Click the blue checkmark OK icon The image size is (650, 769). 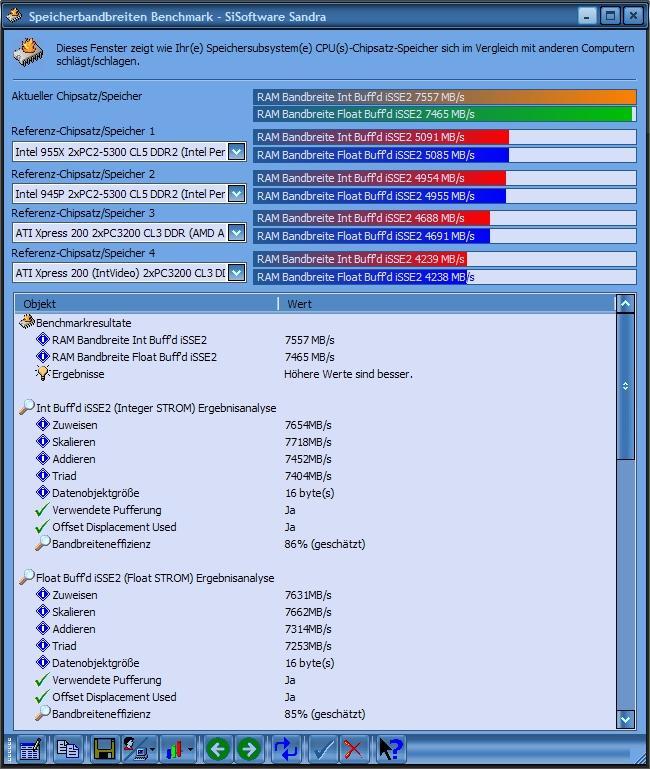pyautogui.click(x=322, y=749)
